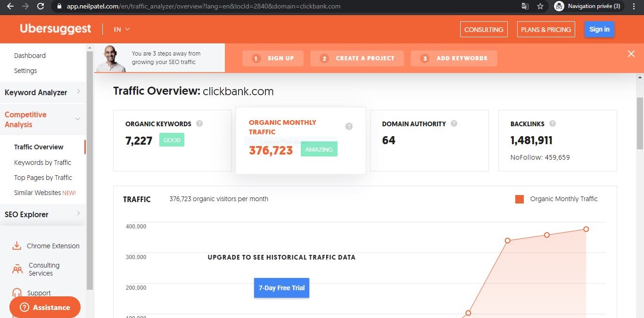Select Traffic Overview in the sidebar

click(39, 147)
